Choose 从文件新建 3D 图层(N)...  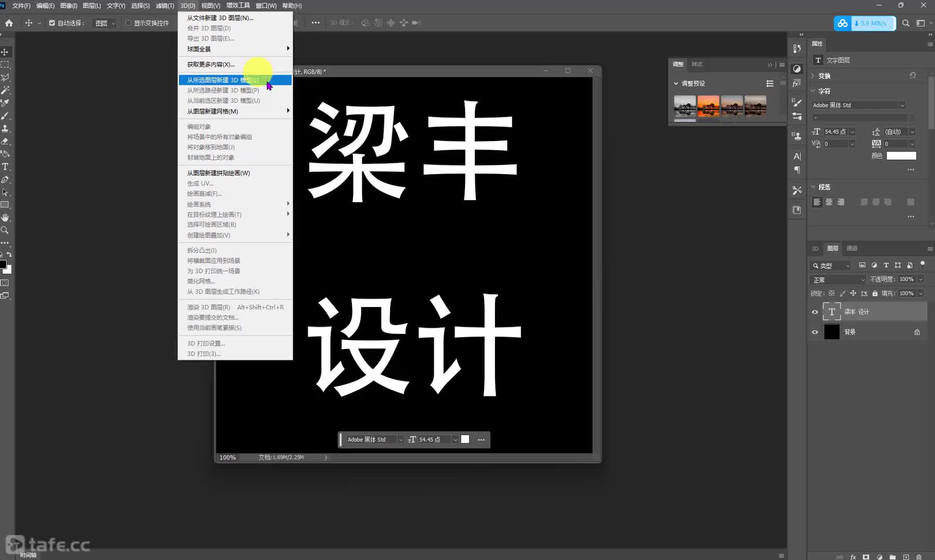point(235,18)
